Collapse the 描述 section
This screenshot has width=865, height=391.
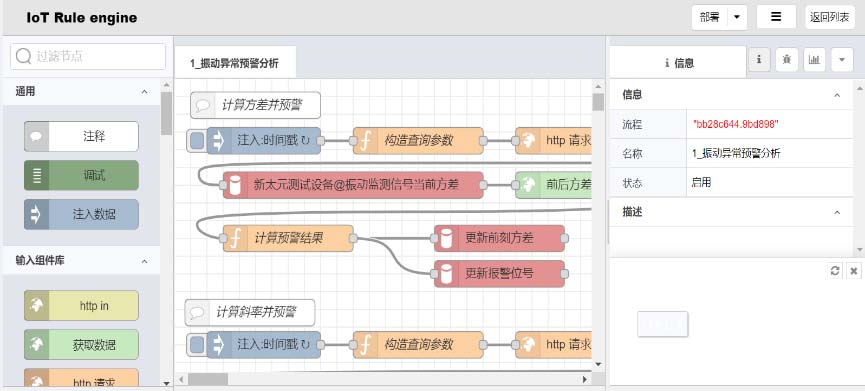[837, 212]
